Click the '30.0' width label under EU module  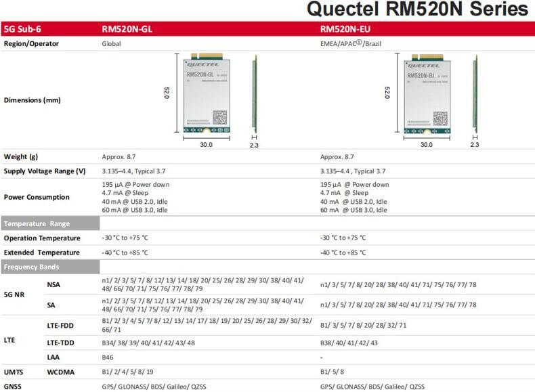(427, 145)
